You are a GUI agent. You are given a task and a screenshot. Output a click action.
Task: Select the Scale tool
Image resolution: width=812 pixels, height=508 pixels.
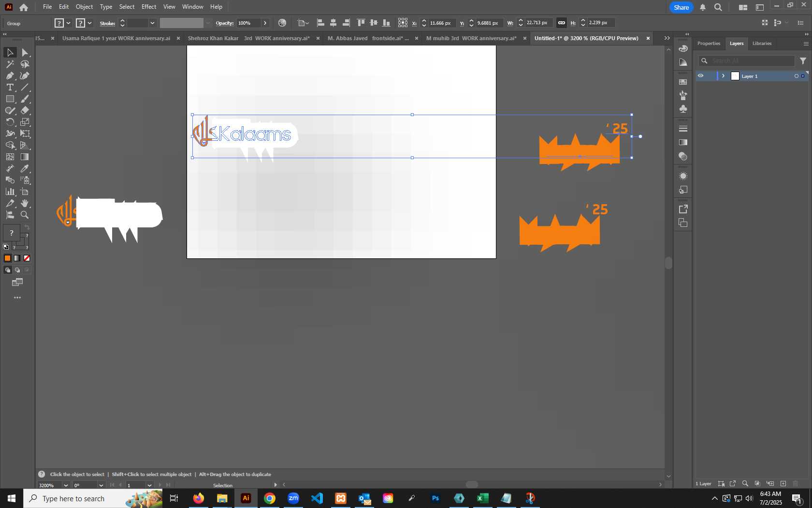(25, 122)
